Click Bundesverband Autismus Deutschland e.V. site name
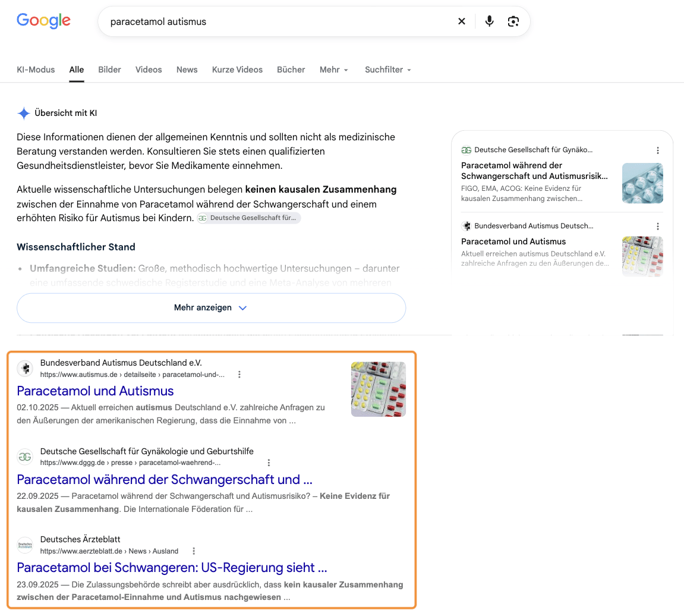The height and width of the screenshot is (616, 684). 121,363
